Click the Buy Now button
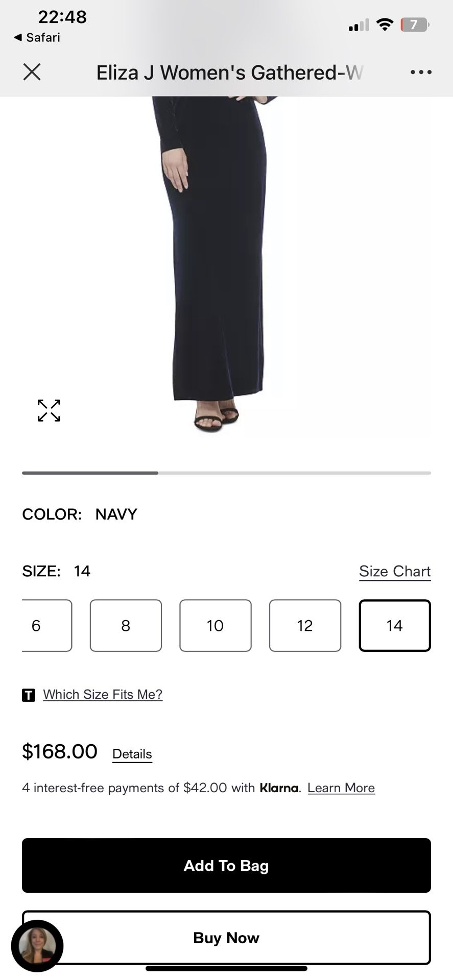The image size is (453, 980). pyautogui.click(x=226, y=938)
